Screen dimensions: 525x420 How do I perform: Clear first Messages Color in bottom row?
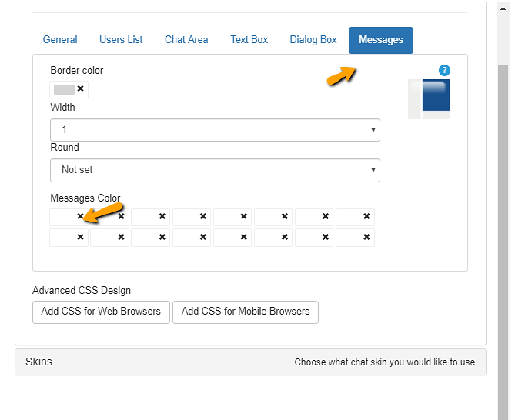pyautogui.click(x=80, y=238)
